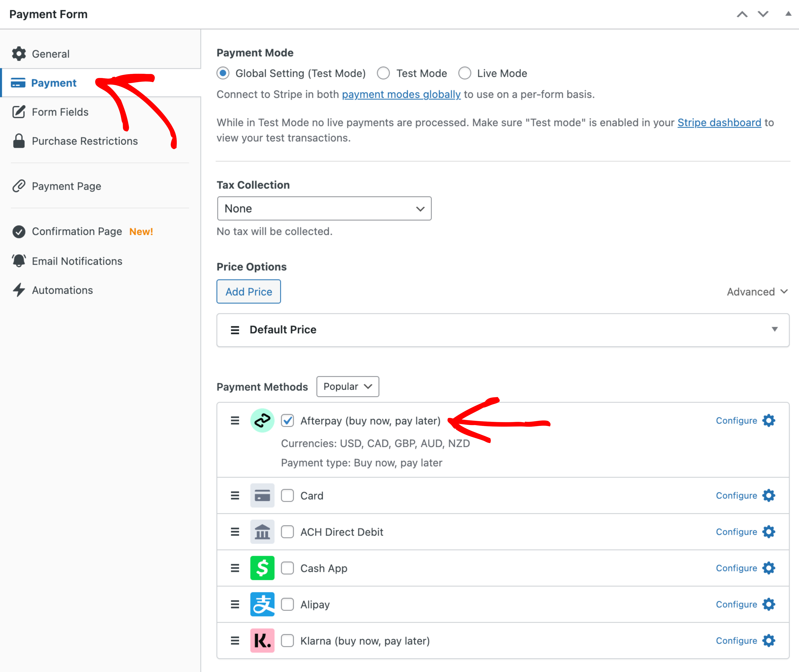799x672 pixels.
Task: Click the bank icon for ACH Direct Debit
Action: [x=262, y=532]
